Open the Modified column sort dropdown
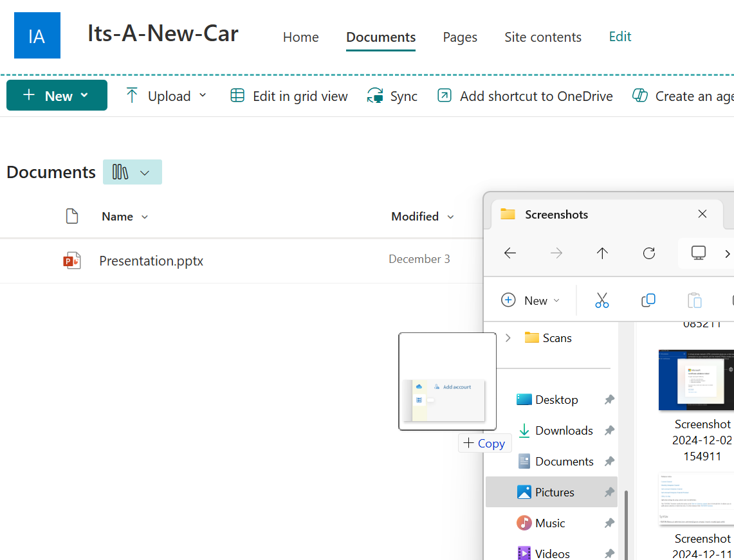The width and height of the screenshot is (734, 560). 450,217
